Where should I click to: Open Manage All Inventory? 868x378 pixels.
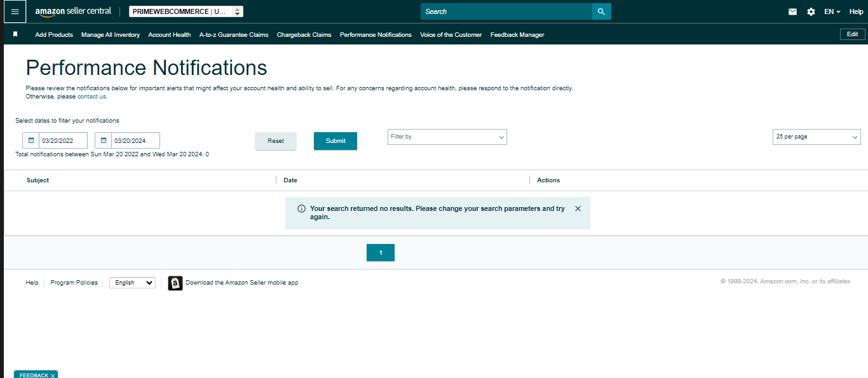pos(111,35)
